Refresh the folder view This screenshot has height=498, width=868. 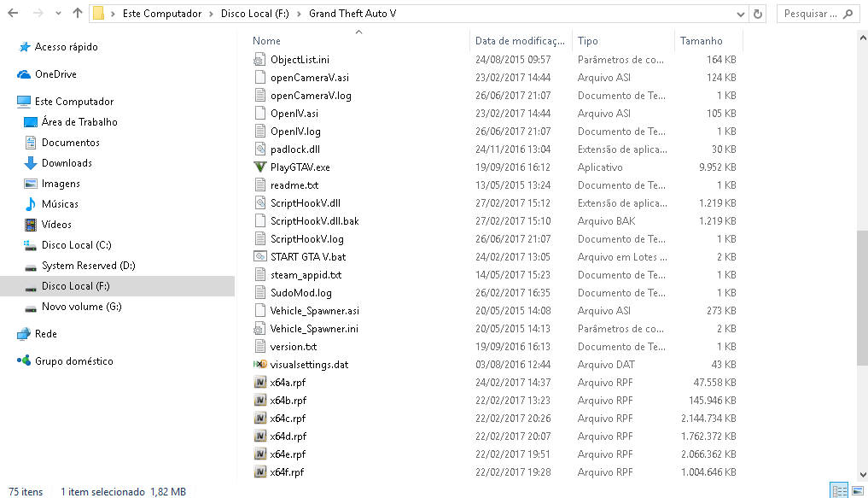(x=758, y=14)
